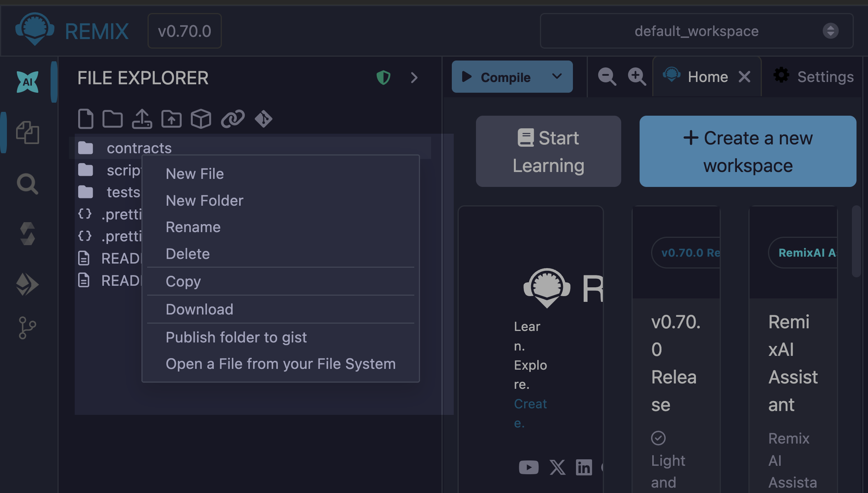Expand the tests folder

click(109, 192)
